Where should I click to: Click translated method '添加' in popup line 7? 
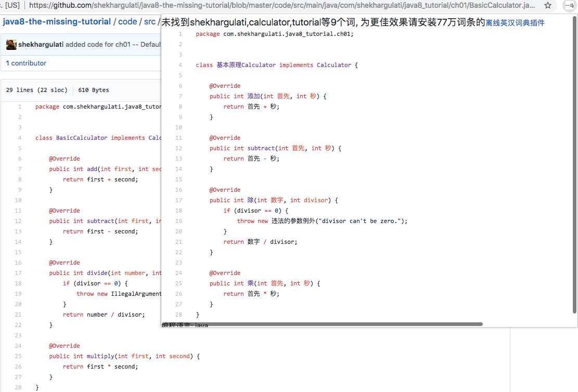253,96
